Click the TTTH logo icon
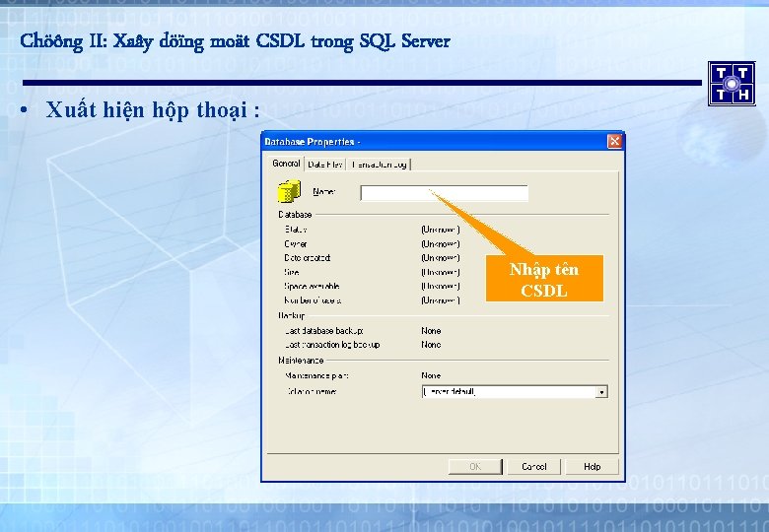This screenshot has width=769, height=532. pos(732,84)
